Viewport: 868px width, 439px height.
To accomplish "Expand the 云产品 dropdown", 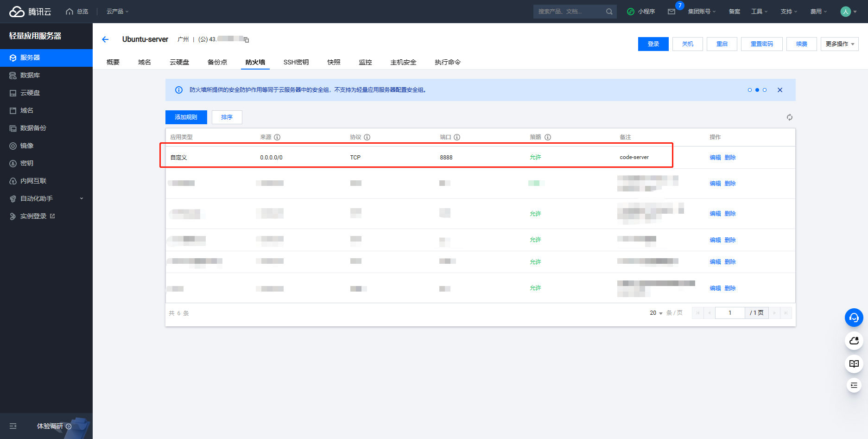I will click(118, 12).
